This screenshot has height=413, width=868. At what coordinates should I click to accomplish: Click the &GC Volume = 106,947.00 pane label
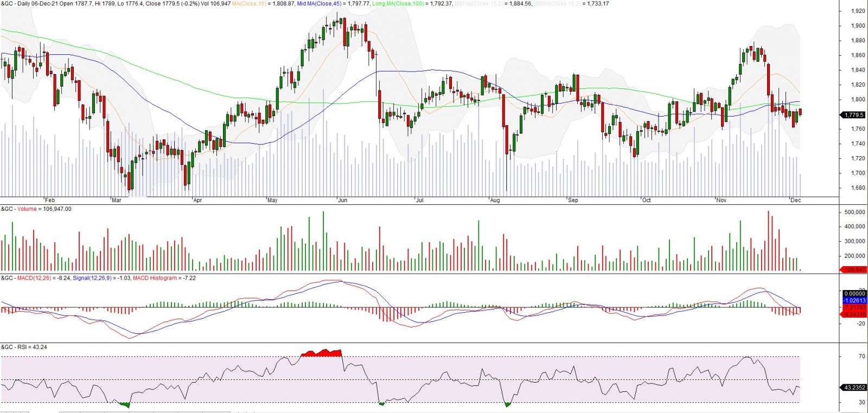pos(36,209)
